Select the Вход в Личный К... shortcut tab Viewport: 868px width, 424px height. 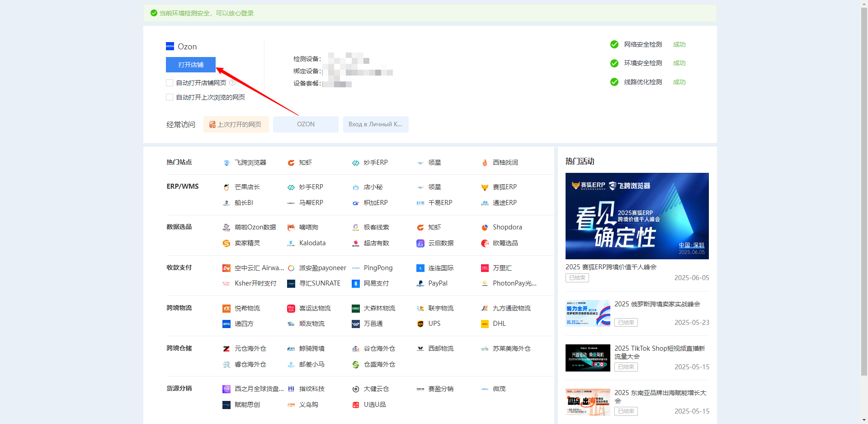375,124
